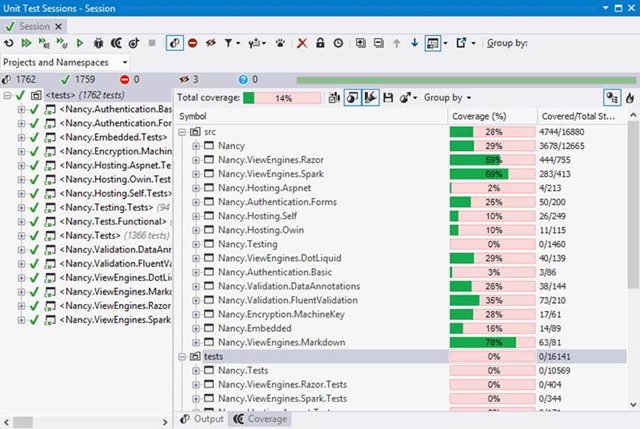Run the selected tests with single green arrow
This screenshot has height=429, width=640.
tap(80, 43)
